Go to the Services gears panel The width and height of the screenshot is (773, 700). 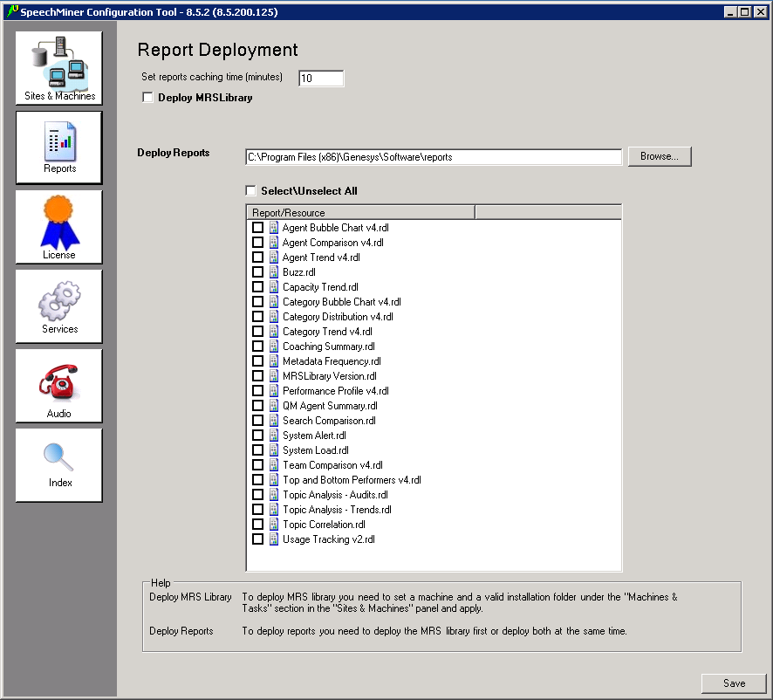coord(59,306)
